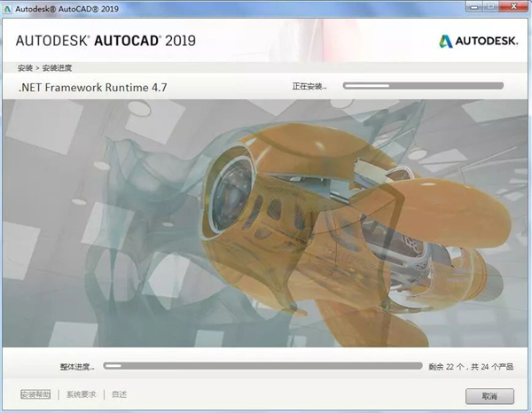Open the System Requirements (系统要求) link
Image resolution: width=532 pixels, height=413 pixels.
tap(81, 394)
